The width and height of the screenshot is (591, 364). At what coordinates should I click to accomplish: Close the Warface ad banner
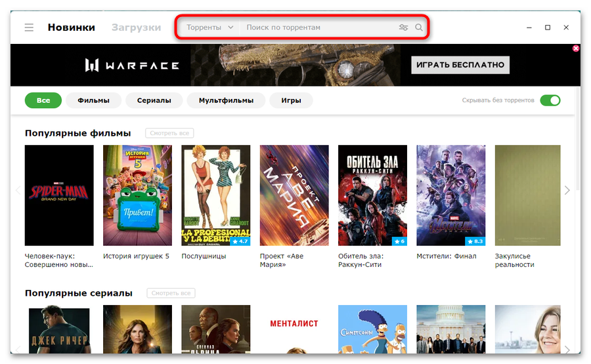tap(575, 48)
